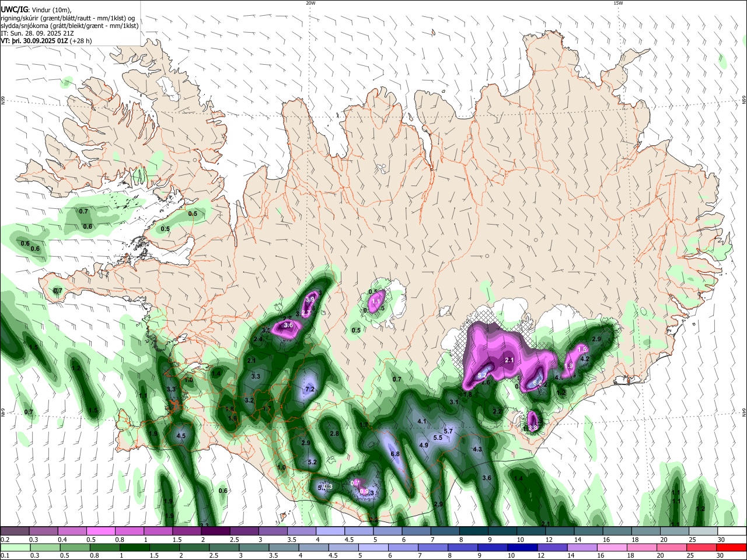Screen dimensions: 747x560
Task: Pick the darkest purple swatch labeled 2
Action: click(x=215, y=531)
